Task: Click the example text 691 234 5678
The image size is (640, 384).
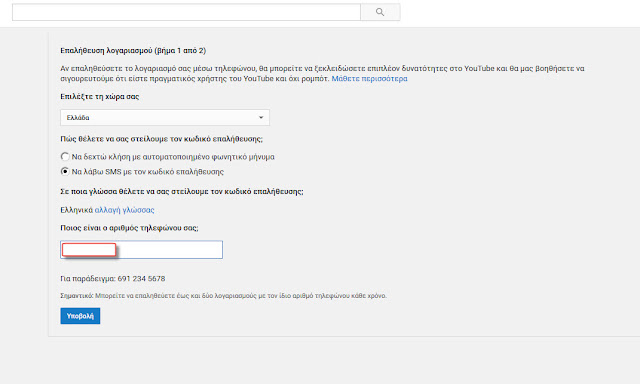Action: click(141, 279)
